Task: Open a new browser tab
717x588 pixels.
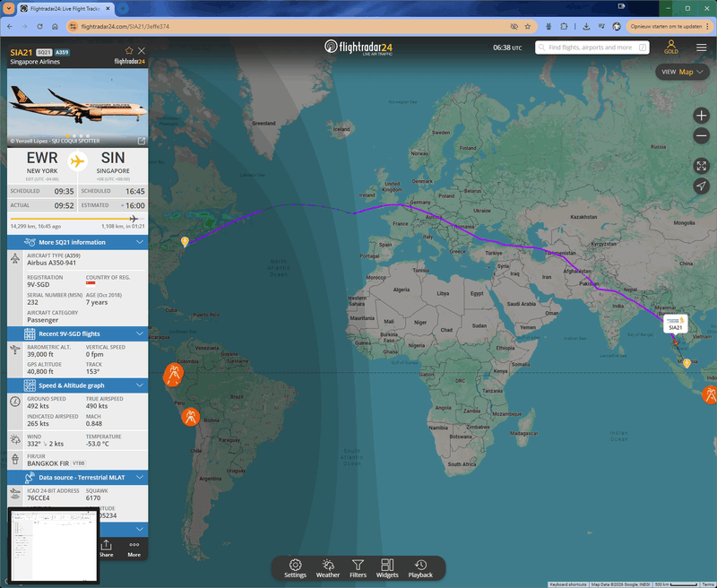Action: point(123,8)
